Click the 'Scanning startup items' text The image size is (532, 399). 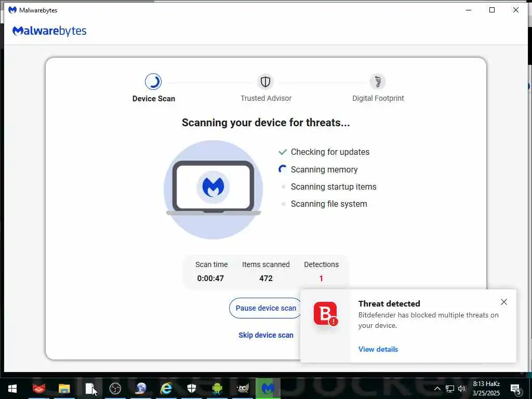click(x=334, y=187)
